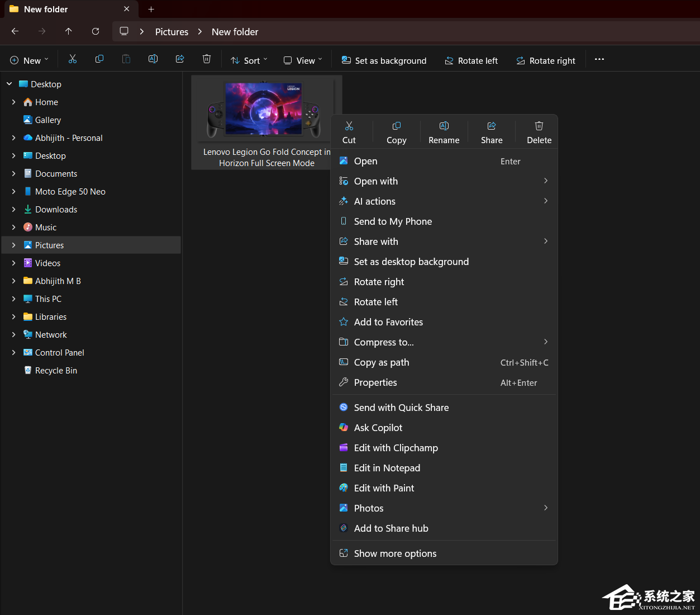
Task: Add a new tab with plus button
Action: (151, 9)
